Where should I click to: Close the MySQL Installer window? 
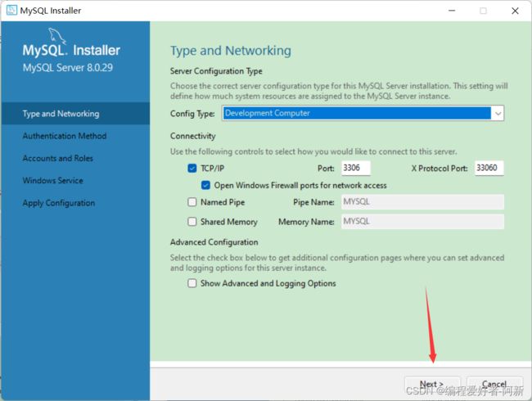[515, 11]
